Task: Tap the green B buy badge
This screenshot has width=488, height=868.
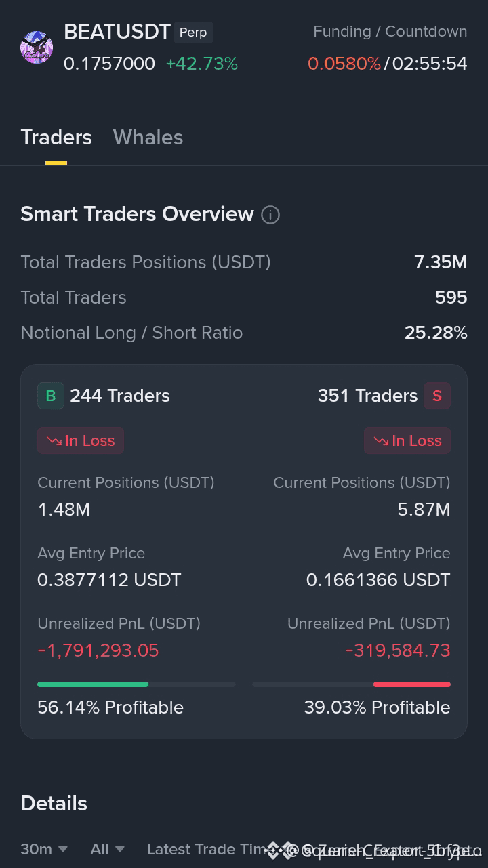Action: tap(51, 396)
